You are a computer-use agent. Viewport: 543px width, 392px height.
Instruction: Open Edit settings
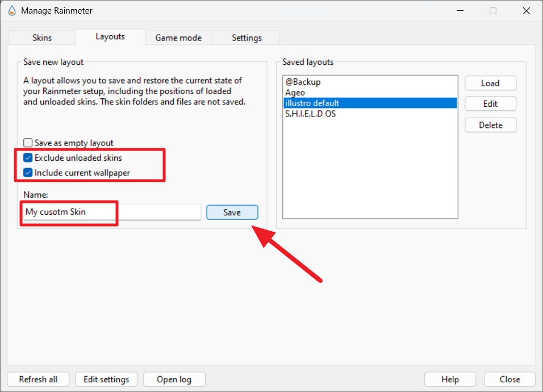click(106, 379)
